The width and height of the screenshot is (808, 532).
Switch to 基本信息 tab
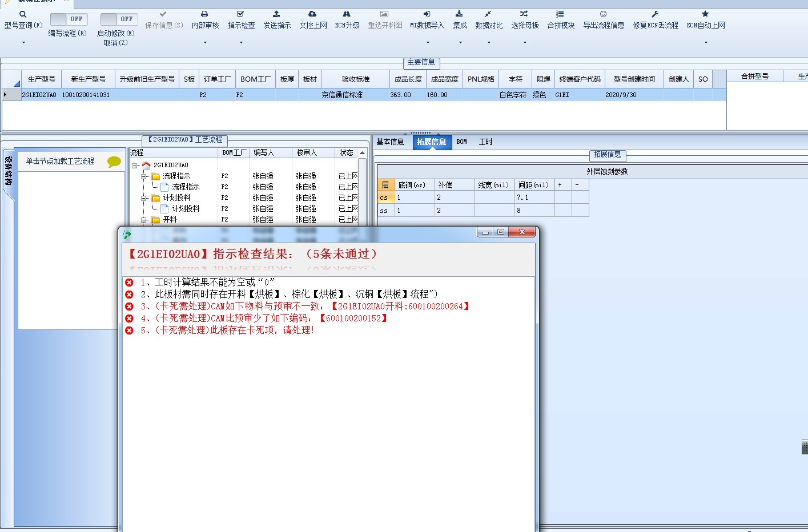pyautogui.click(x=390, y=142)
